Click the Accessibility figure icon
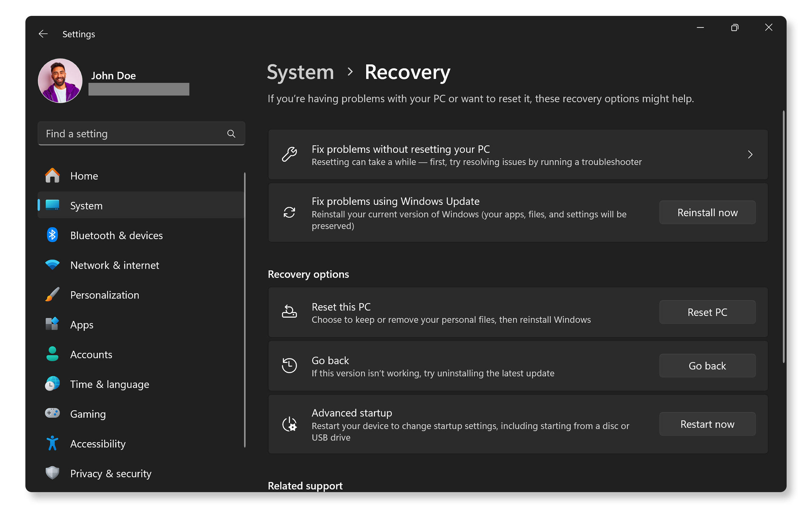The height and width of the screenshot is (508, 812). pyautogui.click(x=52, y=443)
